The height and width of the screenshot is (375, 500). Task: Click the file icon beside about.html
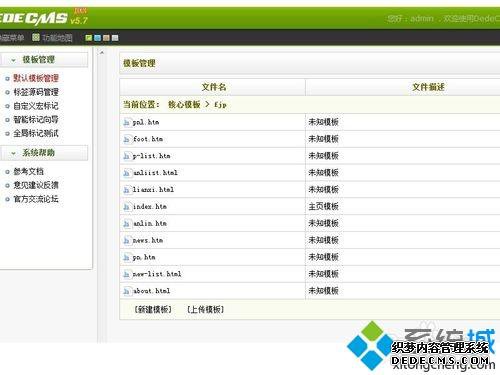pos(126,291)
